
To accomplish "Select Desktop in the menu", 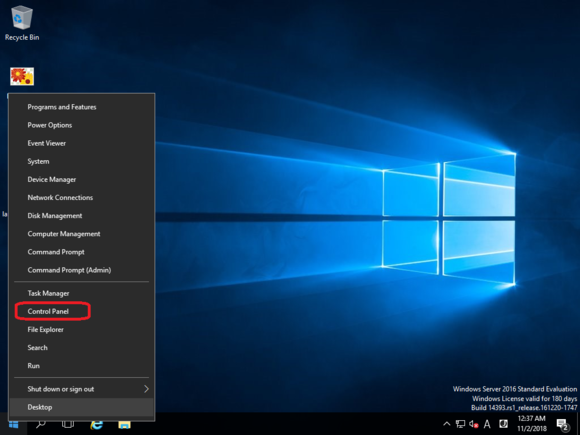I will 81,407.
